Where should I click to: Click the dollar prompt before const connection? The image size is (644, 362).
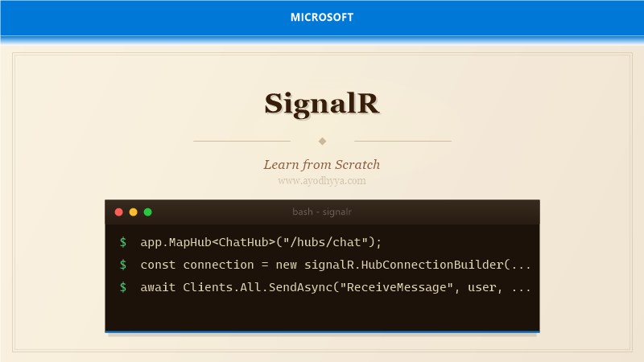pos(123,265)
